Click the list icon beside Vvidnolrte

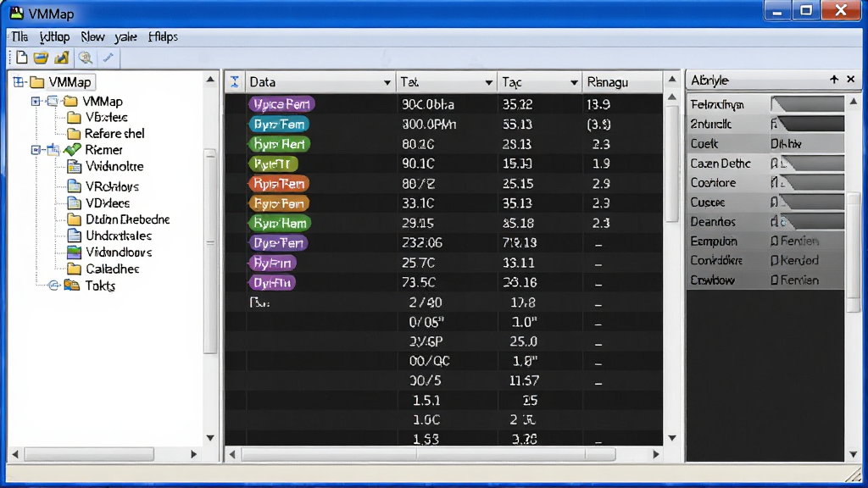(x=74, y=167)
